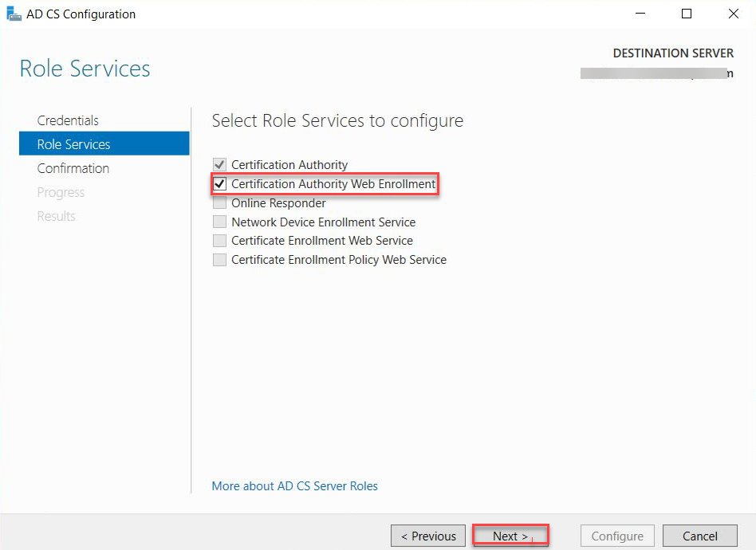Select Certificate Enrollment Policy Web Service checkbox
Image resolution: width=756 pixels, height=550 pixels.
(x=220, y=260)
